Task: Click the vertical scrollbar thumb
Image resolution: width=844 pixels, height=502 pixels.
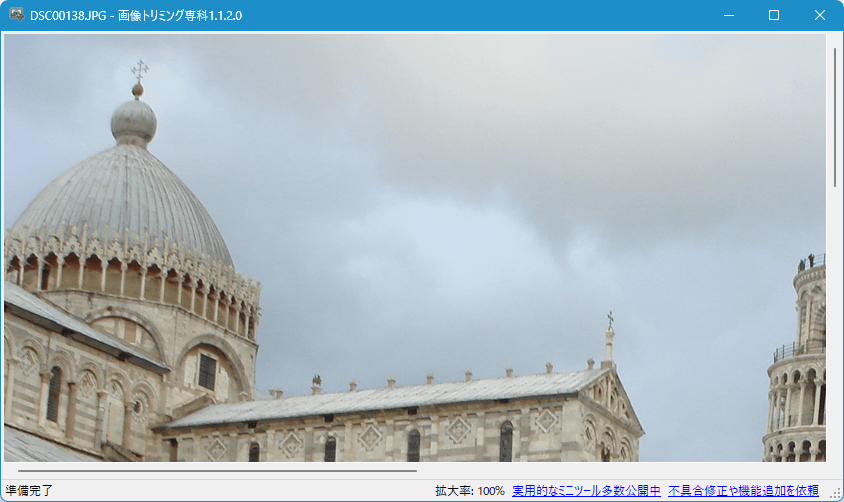Action: click(x=835, y=117)
